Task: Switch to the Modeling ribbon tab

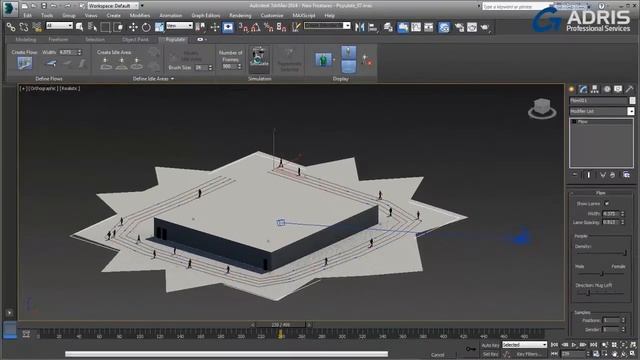Action: point(26,40)
